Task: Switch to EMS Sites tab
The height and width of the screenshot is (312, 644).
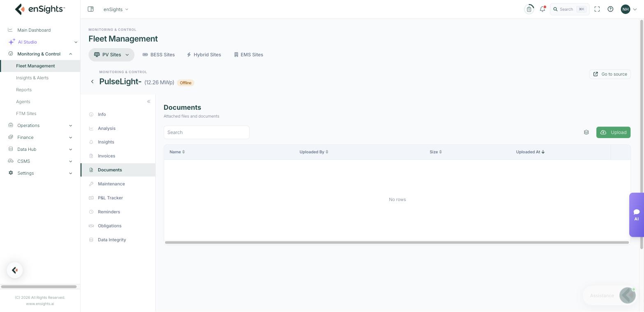Action: pyautogui.click(x=248, y=55)
